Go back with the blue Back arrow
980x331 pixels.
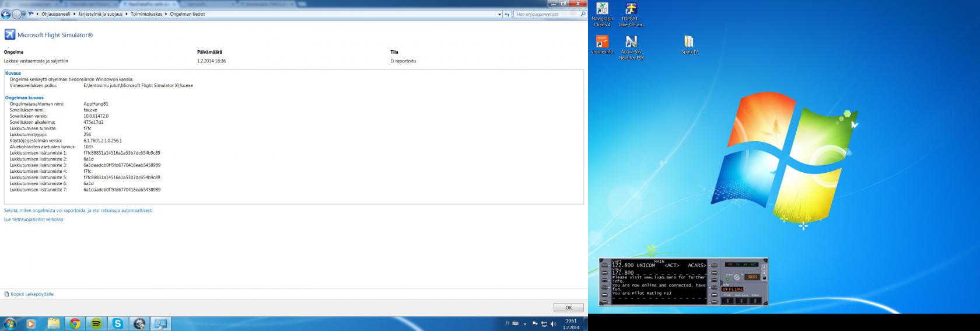(6, 14)
